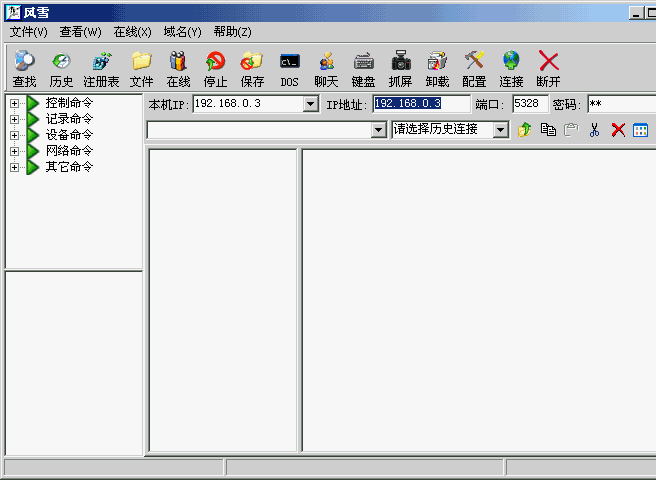Select the 其它命令 tree item
The width and height of the screenshot is (656, 480).
pos(69,167)
